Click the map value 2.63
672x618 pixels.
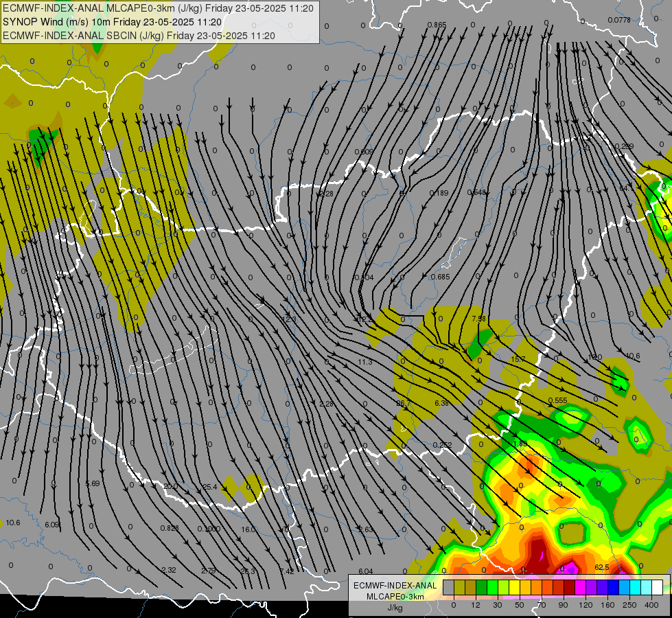(x=366, y=529)
